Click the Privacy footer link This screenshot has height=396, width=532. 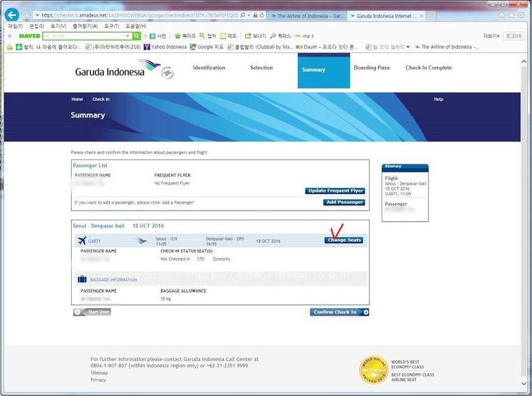pyautogui.click(x=98, y=380)
